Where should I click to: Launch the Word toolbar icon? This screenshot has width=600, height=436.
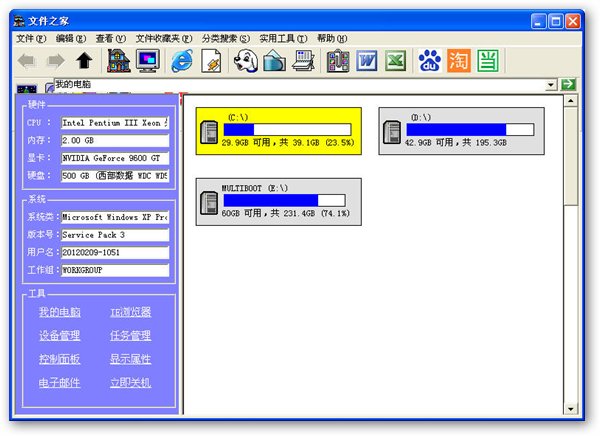(367, 60)
